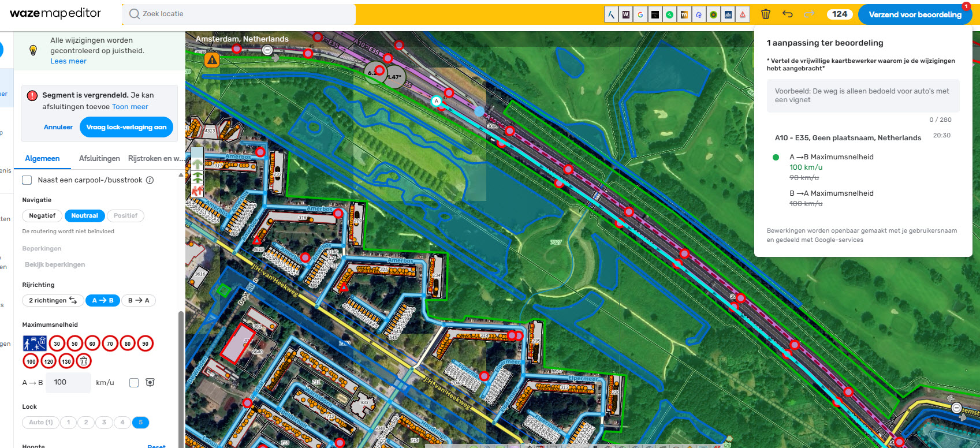Tick the checkbox beside km/u field
This screenshot has width=980, height=448.
point(134,383)
